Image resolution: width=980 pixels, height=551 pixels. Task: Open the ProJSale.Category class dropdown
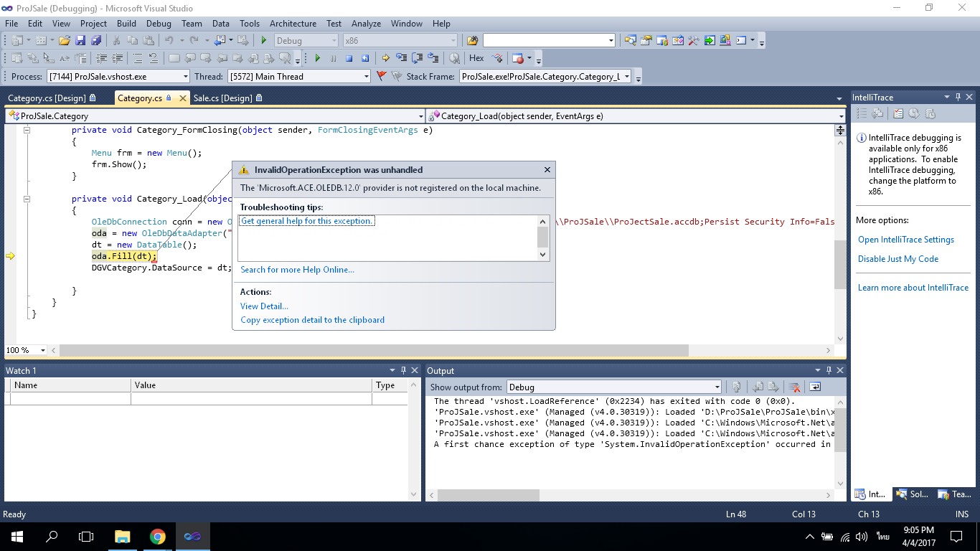point(215,116)
